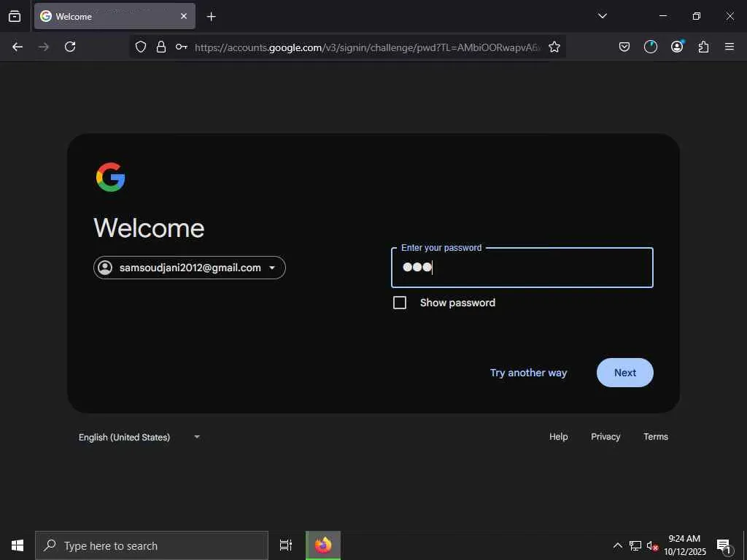
Task: Open tracking protection shield icon
Action: pos(141,47)
